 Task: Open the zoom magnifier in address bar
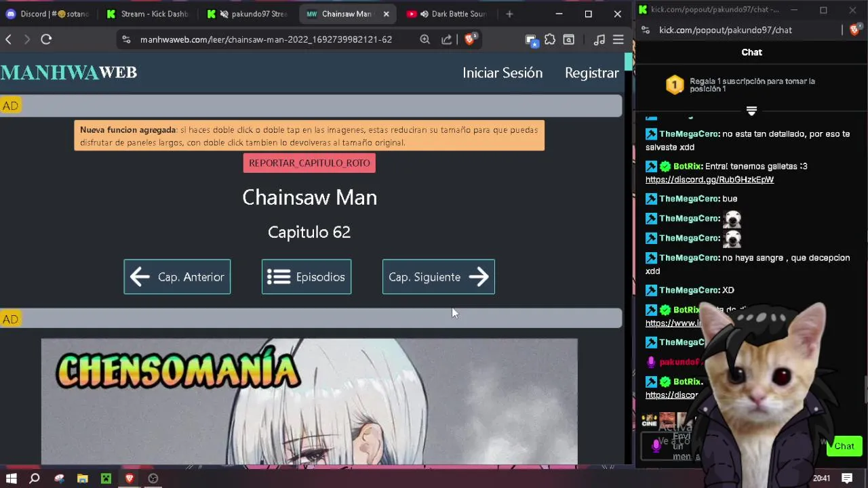(425, 39)
